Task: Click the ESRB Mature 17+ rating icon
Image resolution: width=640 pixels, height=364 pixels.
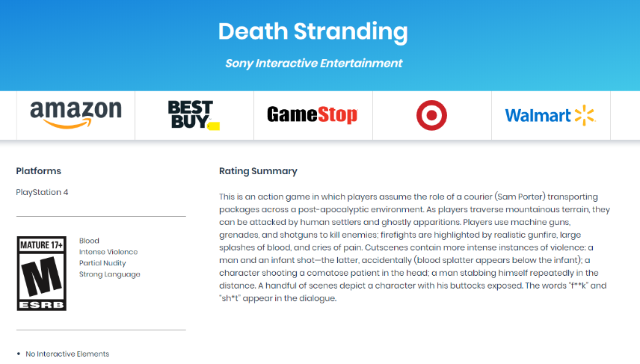Action: click(42, 274)
